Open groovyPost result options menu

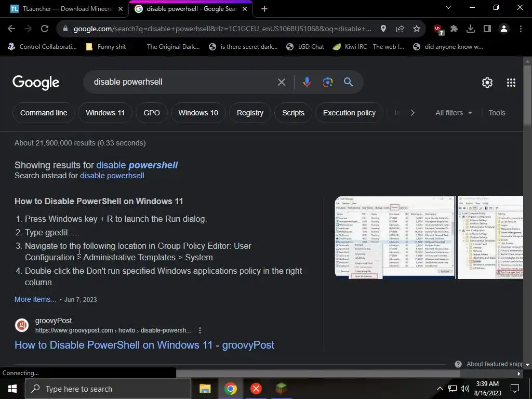click(x=200, y=330)
